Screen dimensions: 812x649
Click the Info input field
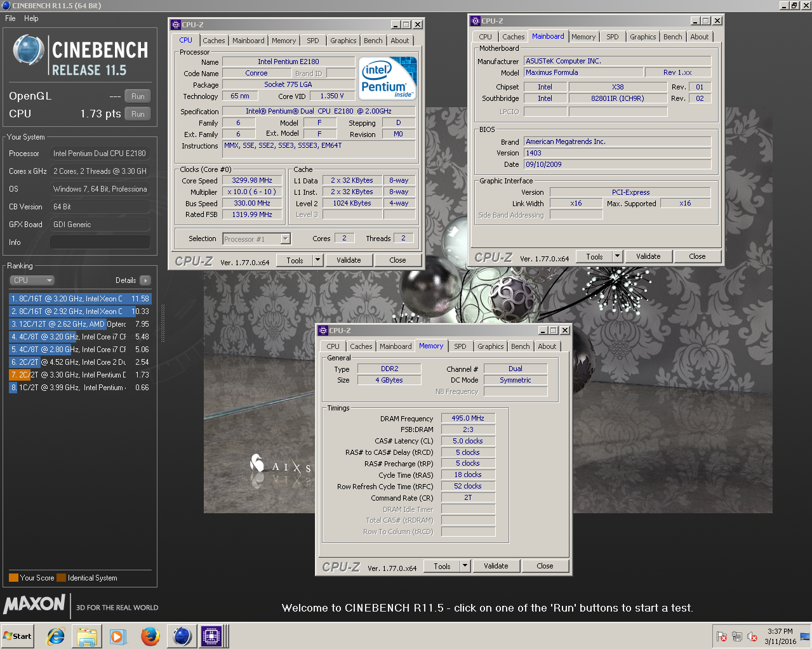point(100,242)
